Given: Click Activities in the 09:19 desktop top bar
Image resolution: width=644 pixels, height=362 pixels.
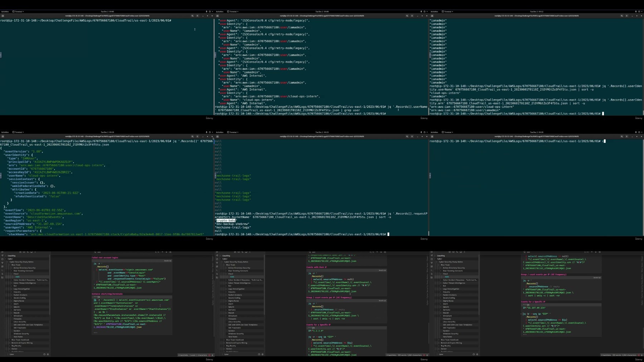Looking at the screenshot, I should click(x=5, y=132).
